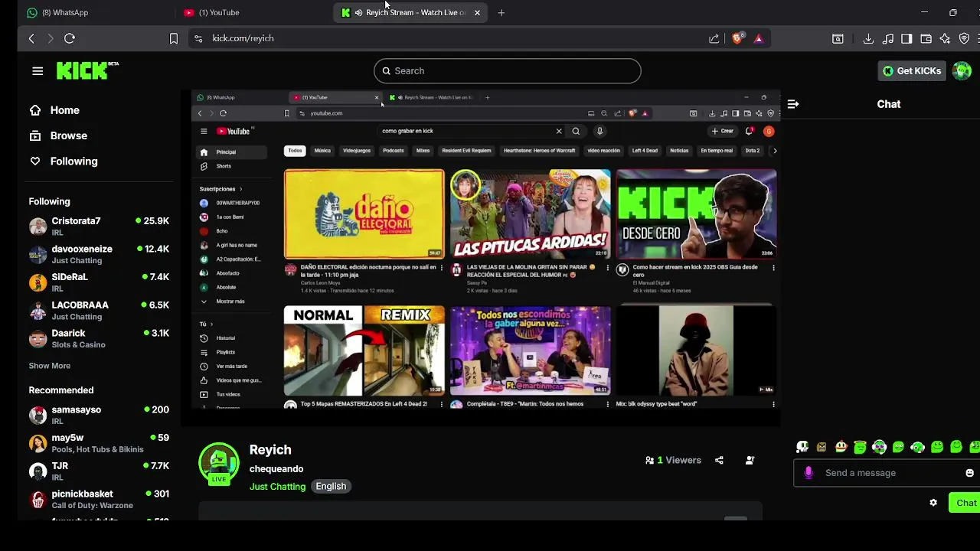Open Brave Rewards triangle icon
The height and width of the screenshot is (551, 980).
click(x=759, y=38)
